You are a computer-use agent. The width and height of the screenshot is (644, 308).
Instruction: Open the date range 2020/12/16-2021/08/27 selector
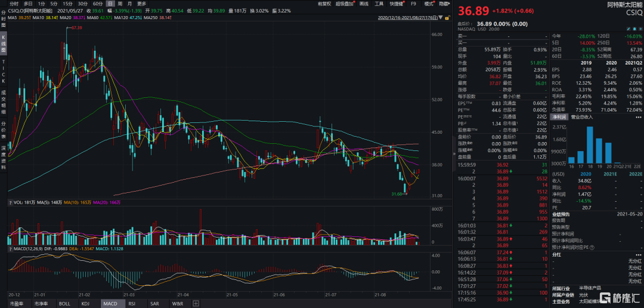[x=410, y=18]
